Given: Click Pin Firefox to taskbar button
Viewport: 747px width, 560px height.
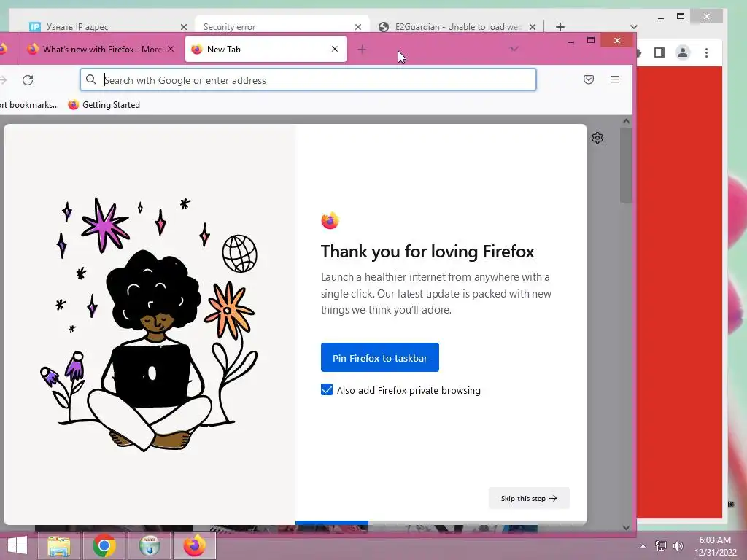Looking at the screenshot, I should pyautogui.click(x=379, y=357).
